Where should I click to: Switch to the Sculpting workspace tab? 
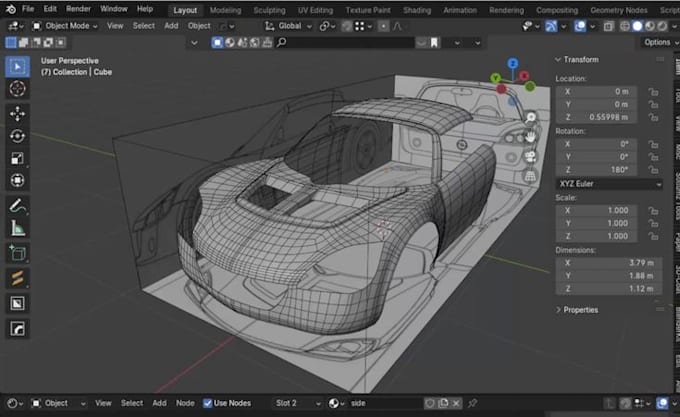pyautogui.click(x=269, y=10)
